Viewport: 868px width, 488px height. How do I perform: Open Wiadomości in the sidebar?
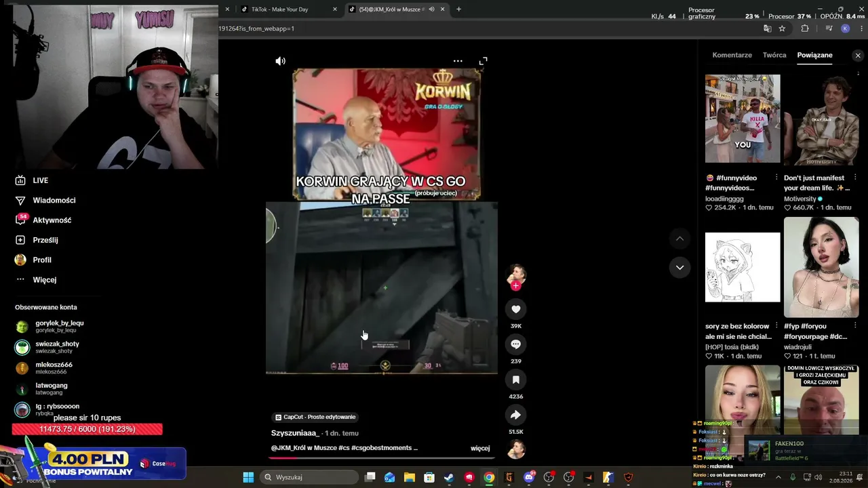point(45,201)
